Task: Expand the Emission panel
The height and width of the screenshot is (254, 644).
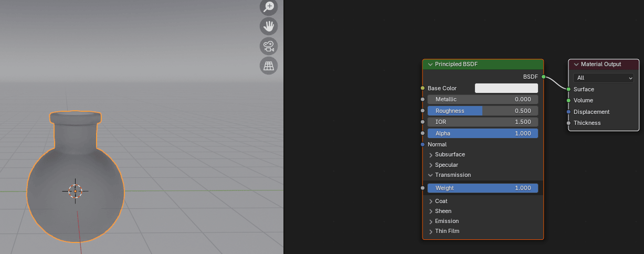Action: click(431, 221)
